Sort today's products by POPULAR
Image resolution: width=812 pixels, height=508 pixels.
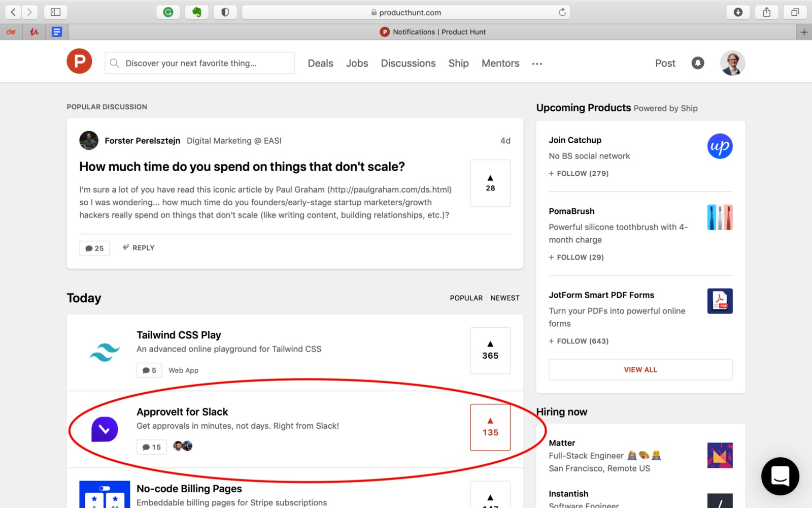466,298
